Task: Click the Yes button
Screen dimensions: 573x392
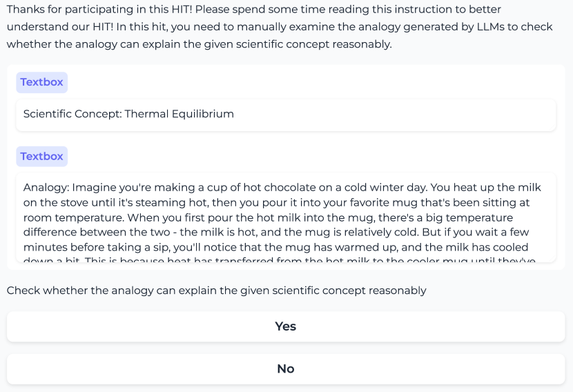Action: point(286,326)
